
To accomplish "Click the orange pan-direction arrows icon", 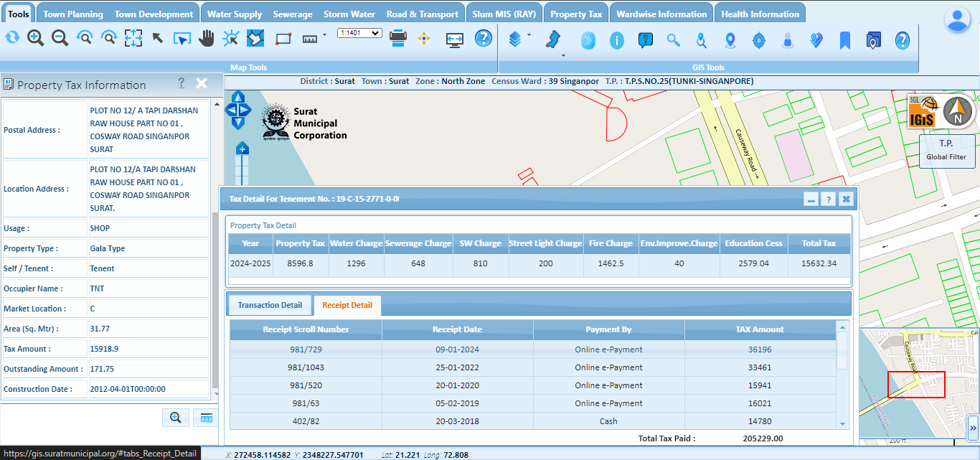I will [x=424, y=39].
